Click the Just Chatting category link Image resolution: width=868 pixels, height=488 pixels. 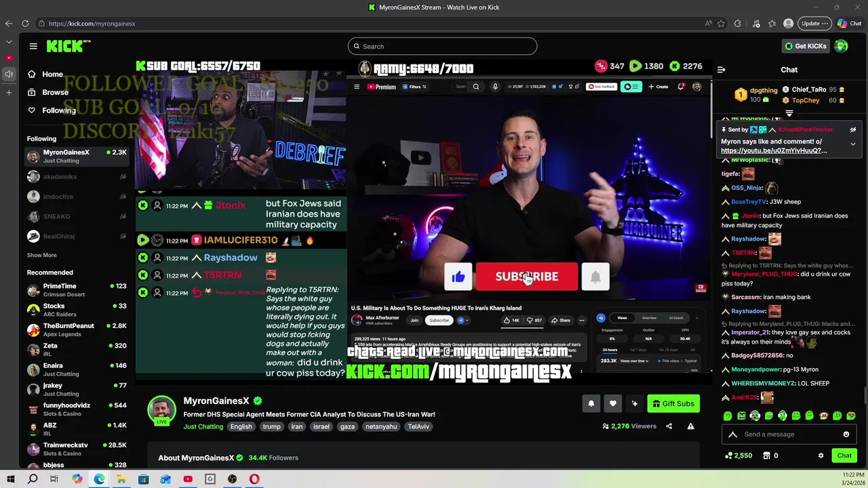click(x=203, y=426)
